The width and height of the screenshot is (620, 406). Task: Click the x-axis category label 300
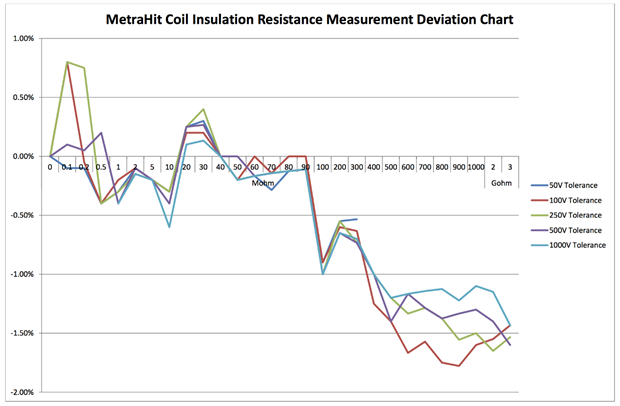(x=357, y=167)
